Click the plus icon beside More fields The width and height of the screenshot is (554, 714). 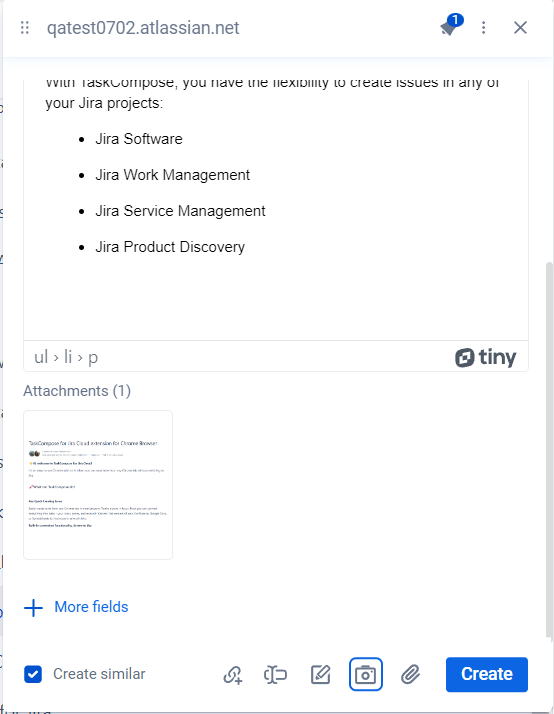click(x=33, y=607)
